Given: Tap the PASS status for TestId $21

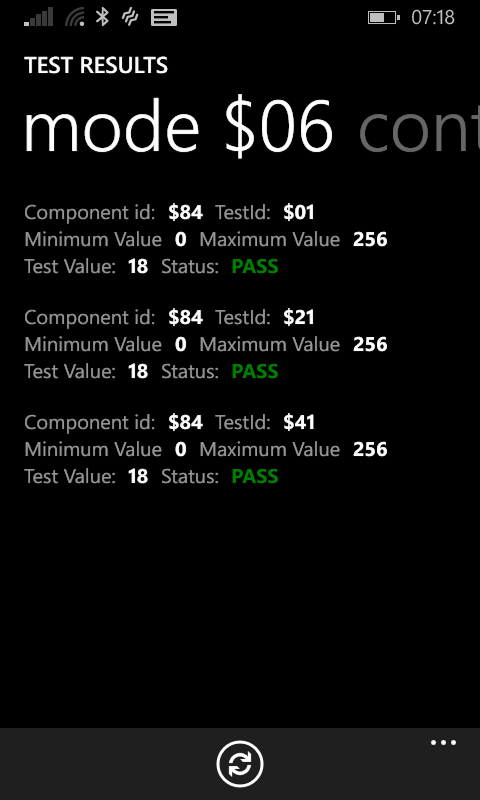Looking at the screenshot, I should (x=255, y=371).
